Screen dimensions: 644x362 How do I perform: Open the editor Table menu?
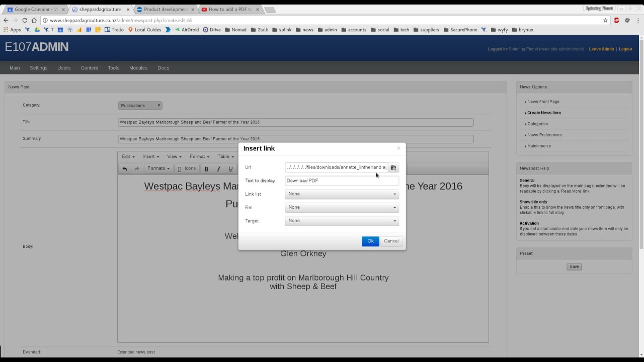[225, 156]
